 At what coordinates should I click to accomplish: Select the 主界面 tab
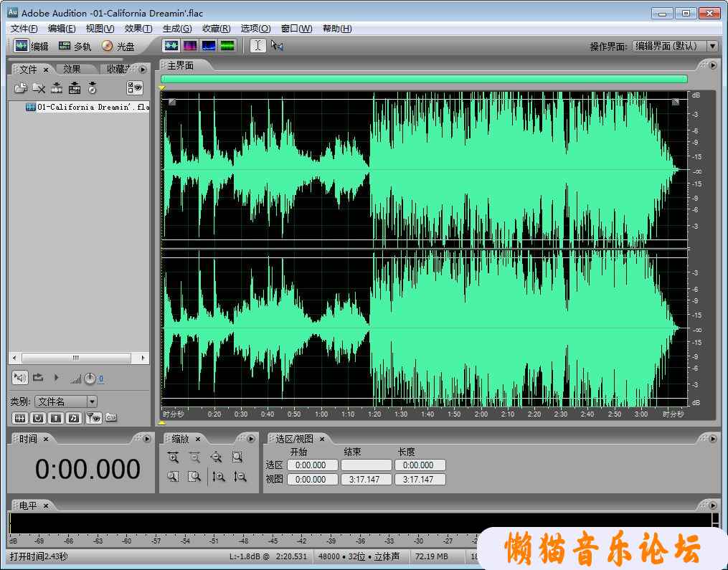(x=181, y=66)
